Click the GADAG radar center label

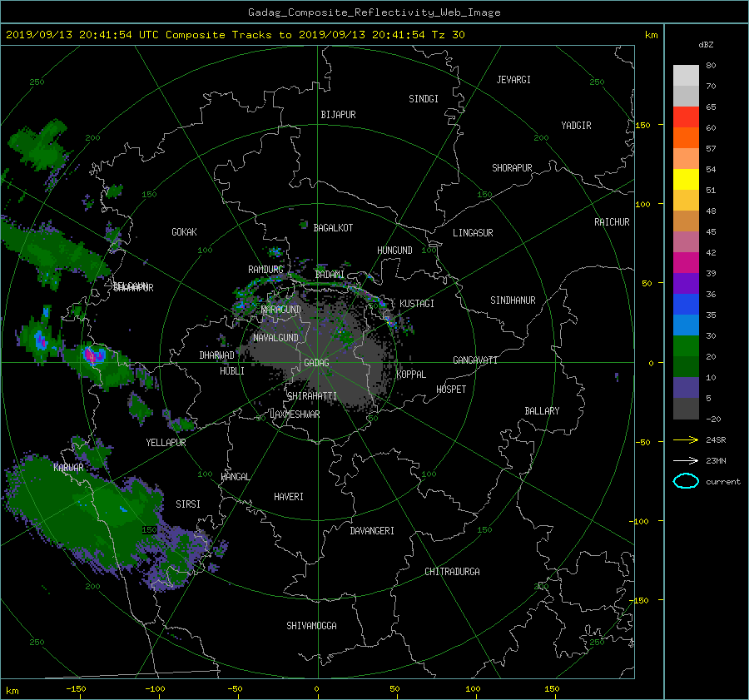point(316,363)
